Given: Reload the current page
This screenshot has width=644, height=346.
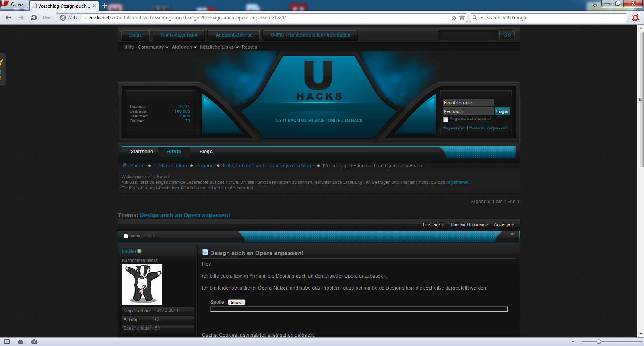Looking at the screenshot, I should click(34, 17).
